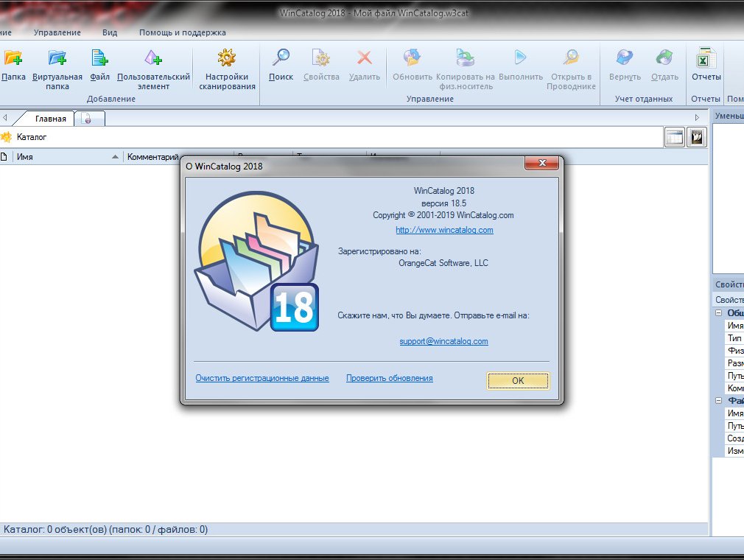Click the Комментарий column header
The image size is (744, 560).
pos(152,157)
